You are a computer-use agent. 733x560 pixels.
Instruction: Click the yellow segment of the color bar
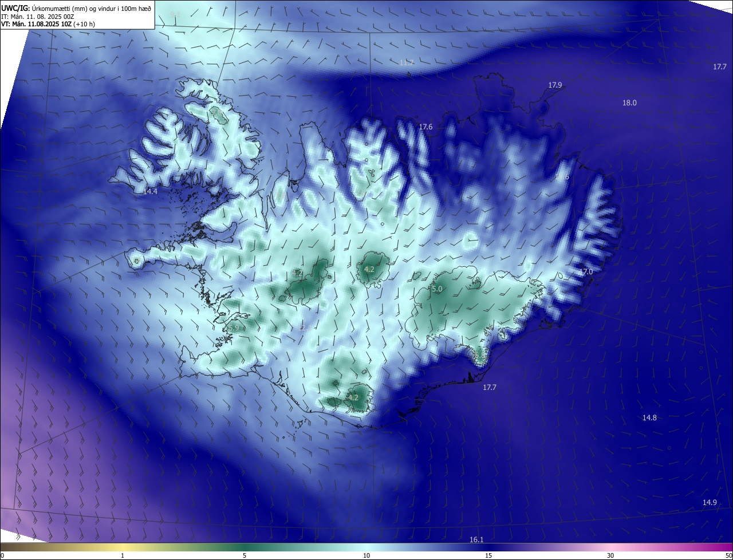123,547
